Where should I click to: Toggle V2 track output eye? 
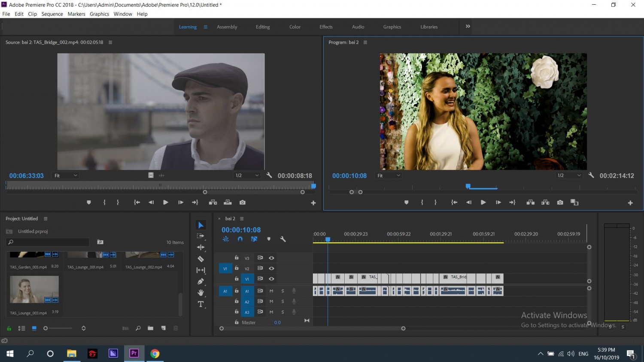(x=271, y=268)
